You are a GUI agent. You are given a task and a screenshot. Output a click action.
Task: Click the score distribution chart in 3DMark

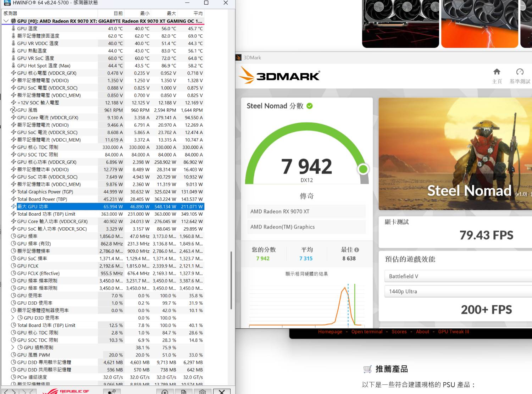point(307,305)
